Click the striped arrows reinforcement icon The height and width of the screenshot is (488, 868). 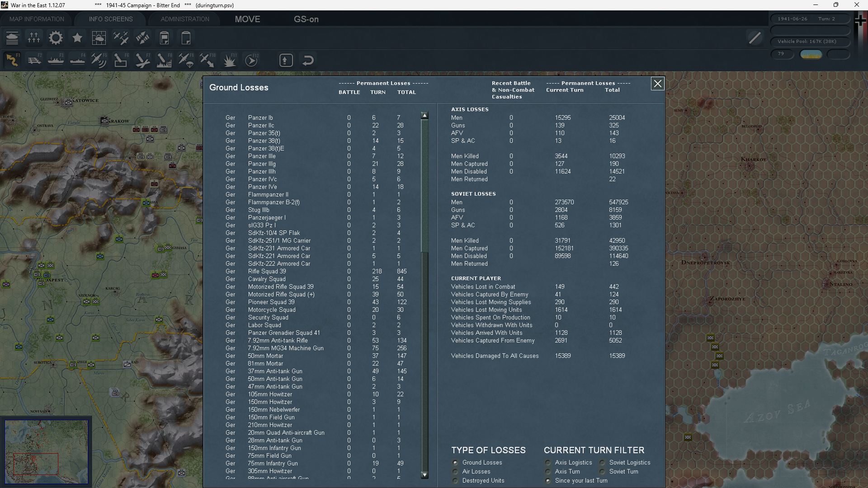pyautogui.click(x=142, y=38)
